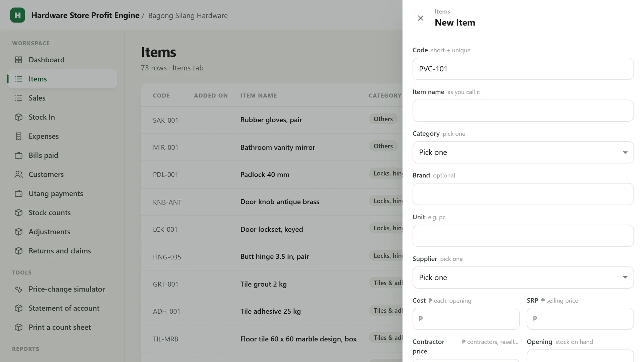Screen dimensions: 644x362
Task: Click the Returns and claims box icon
Action: coord(19,251)
